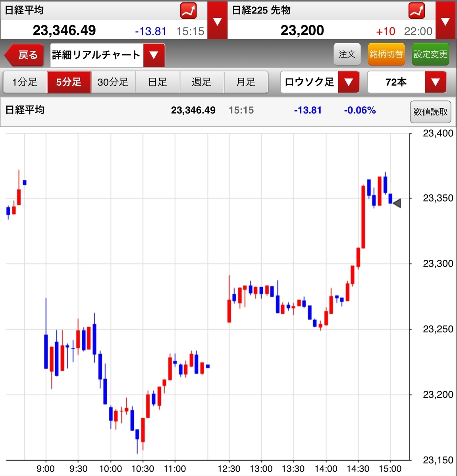Switch to the 日足 tab
The height and width of the screenshot is (476, 457).
click(x=158, y=82)
